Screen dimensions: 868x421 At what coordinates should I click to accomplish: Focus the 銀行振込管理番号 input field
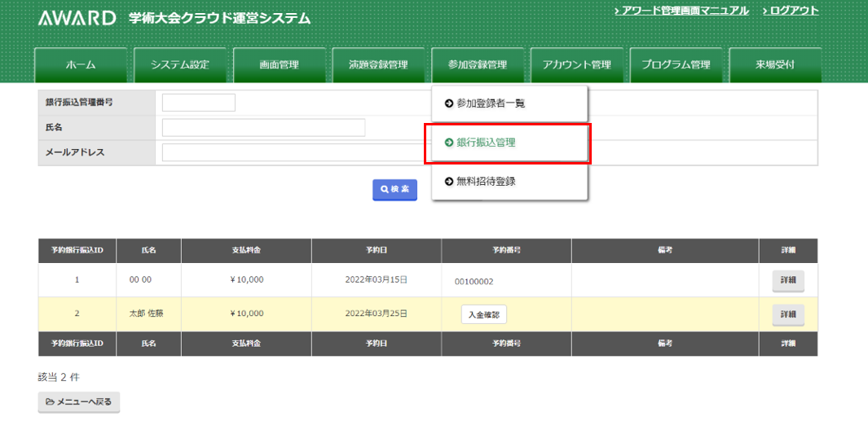(198, 103)
